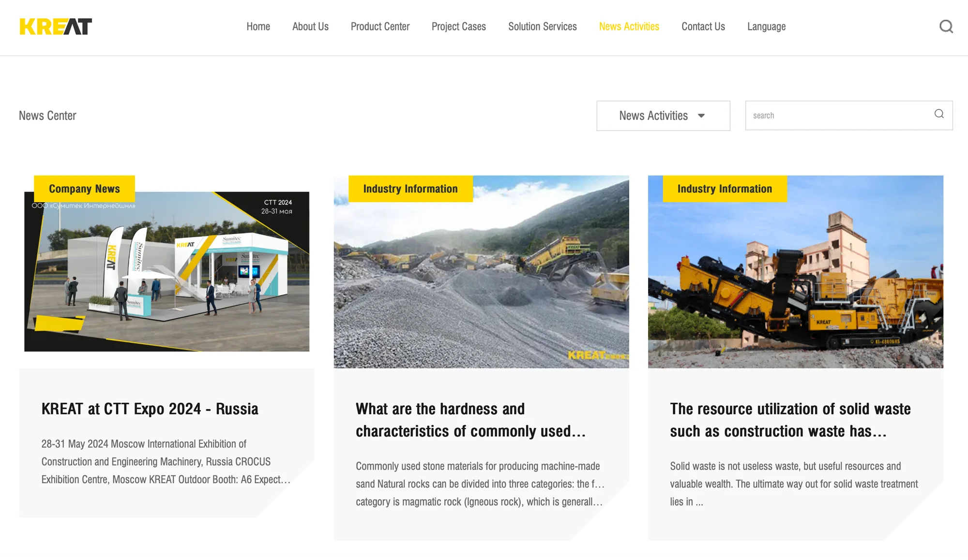Image resolution: width=968 pixels, height=560 pixels.
Task: Go to Contact Us page
Action: point(703,27)
